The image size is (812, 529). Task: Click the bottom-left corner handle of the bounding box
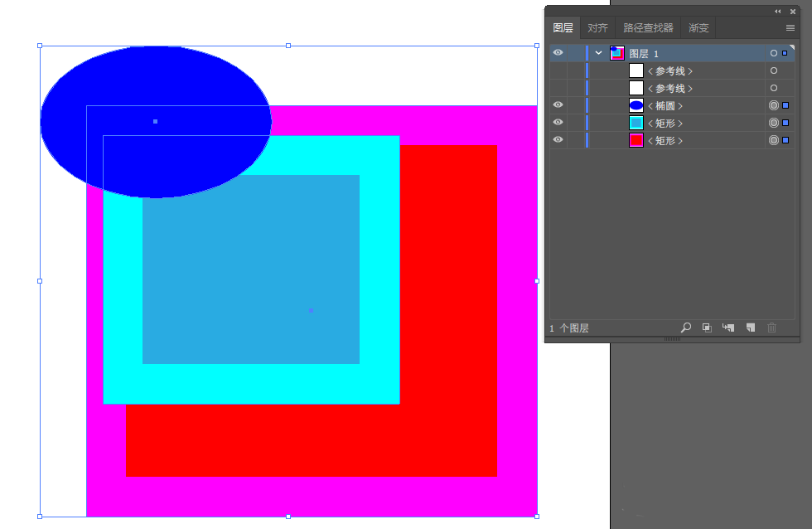pyautogui.click(x=40, y=517)
